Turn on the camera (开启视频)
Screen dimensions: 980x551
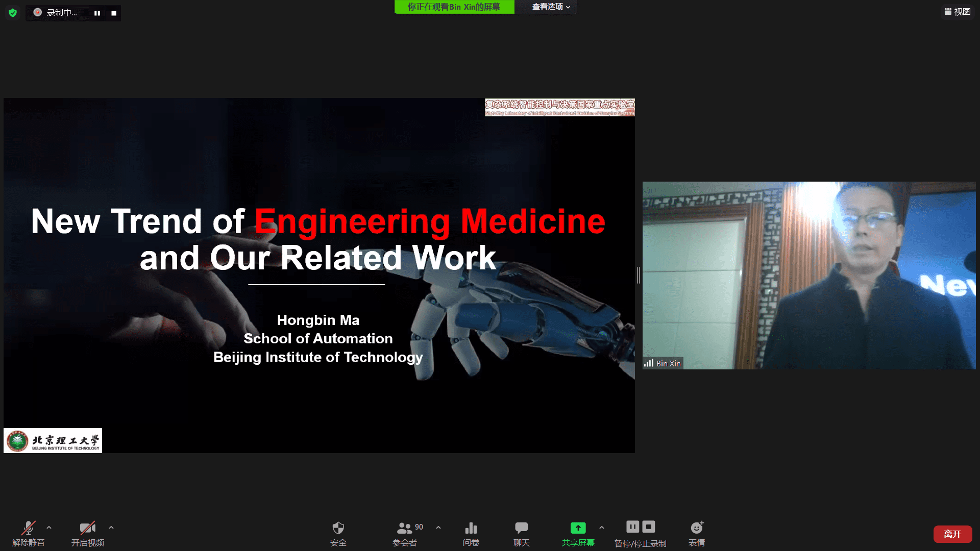pos(87,528)
